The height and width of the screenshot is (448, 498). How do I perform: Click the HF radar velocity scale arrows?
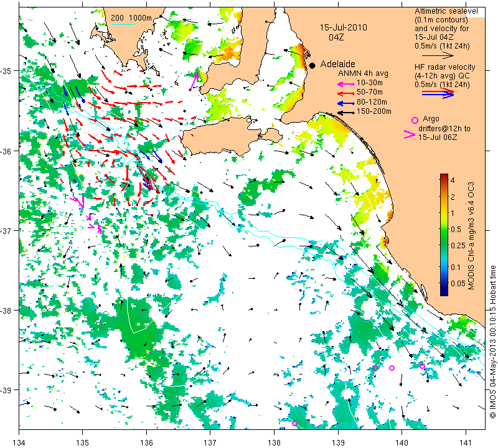[x=438, y=93]
